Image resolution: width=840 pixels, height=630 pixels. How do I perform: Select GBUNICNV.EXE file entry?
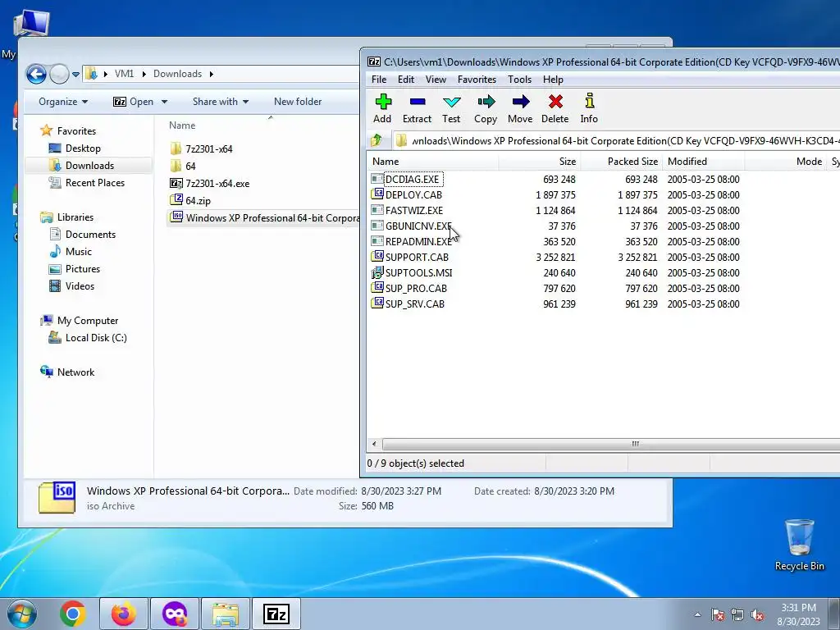click(418, 226)
